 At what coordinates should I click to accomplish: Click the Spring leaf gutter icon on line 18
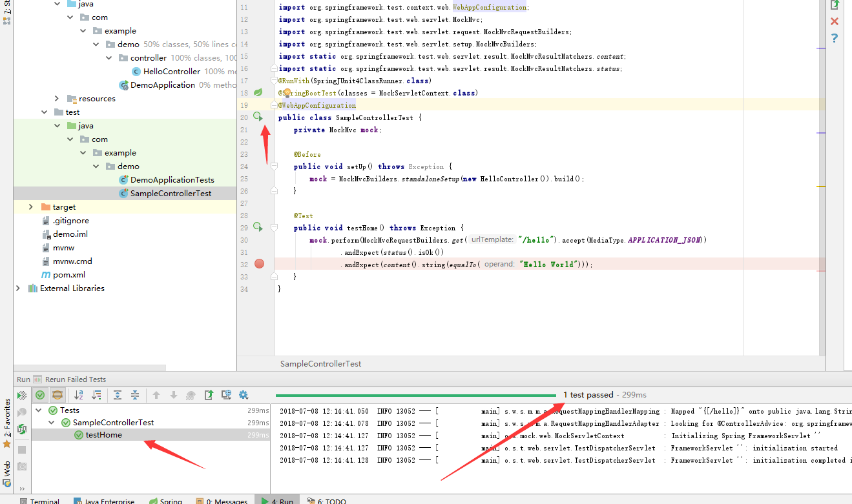tap(258, 92)
